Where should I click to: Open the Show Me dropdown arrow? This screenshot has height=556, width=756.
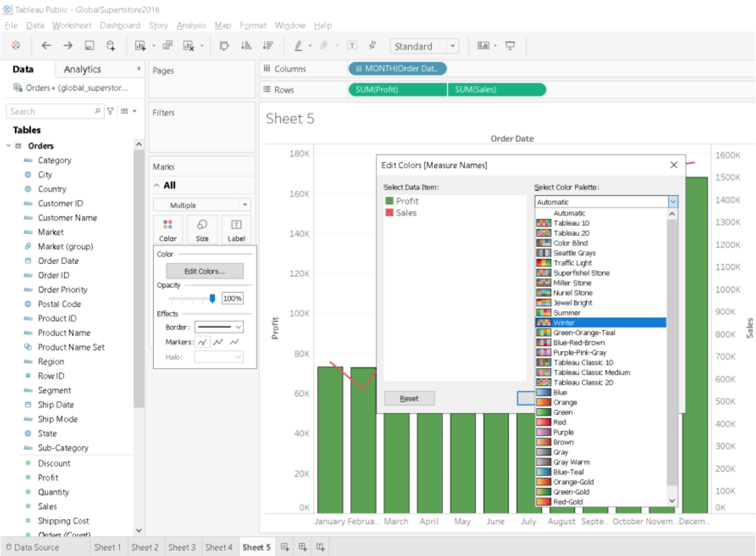pos(495,45)
